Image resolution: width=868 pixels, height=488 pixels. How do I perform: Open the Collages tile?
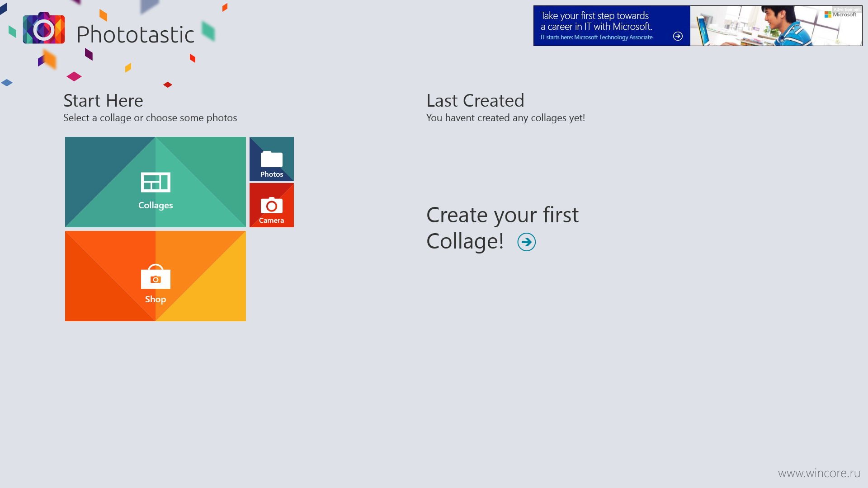click(156, 182)
